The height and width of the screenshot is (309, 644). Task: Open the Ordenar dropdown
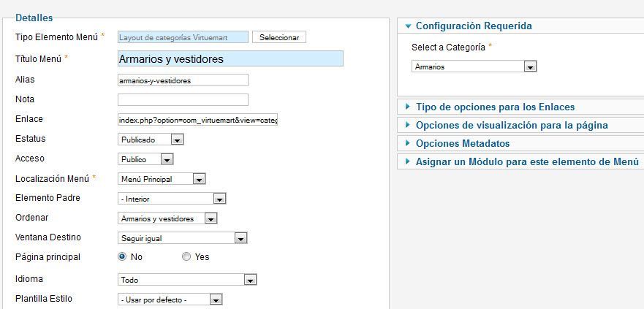pyautogui.click(x=167, y=218)
